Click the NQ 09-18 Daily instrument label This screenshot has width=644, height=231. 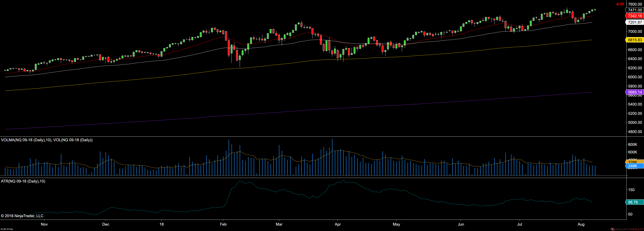7,229
